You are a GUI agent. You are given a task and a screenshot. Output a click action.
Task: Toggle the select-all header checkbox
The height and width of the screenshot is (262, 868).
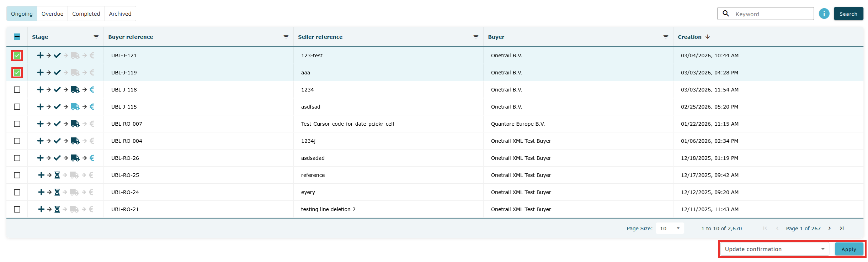(17, 37)
